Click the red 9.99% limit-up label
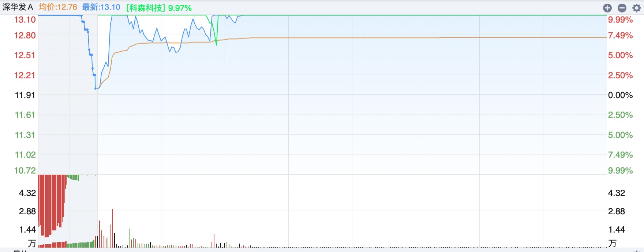644x252 pixels. pyautogui.click(x=620, y=20)
